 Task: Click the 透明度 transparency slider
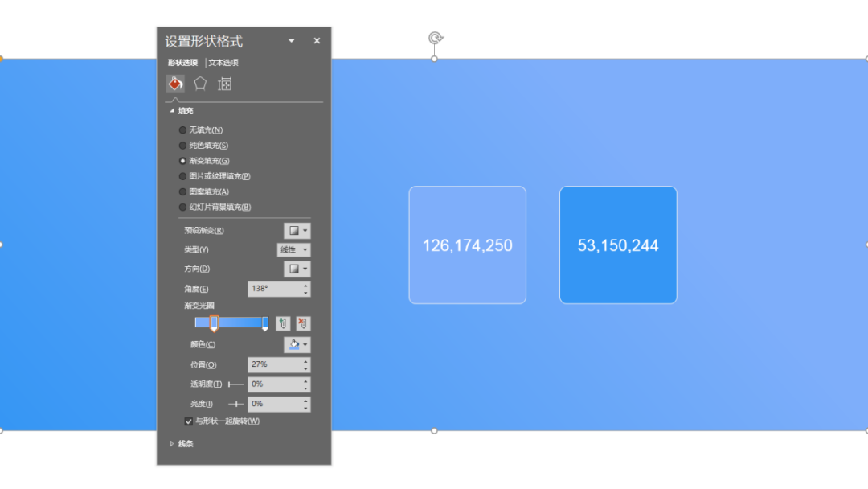click(235, 384)
